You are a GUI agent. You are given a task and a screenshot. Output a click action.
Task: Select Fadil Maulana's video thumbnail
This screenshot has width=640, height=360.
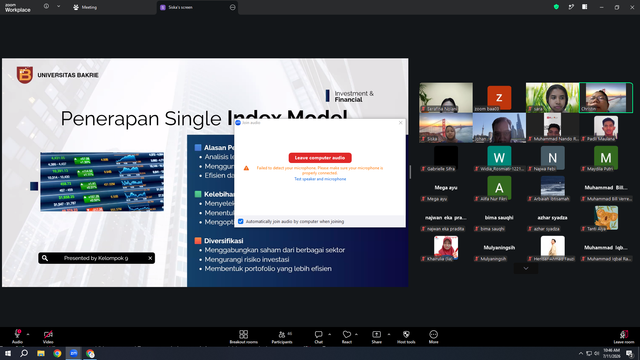(606, 128)
